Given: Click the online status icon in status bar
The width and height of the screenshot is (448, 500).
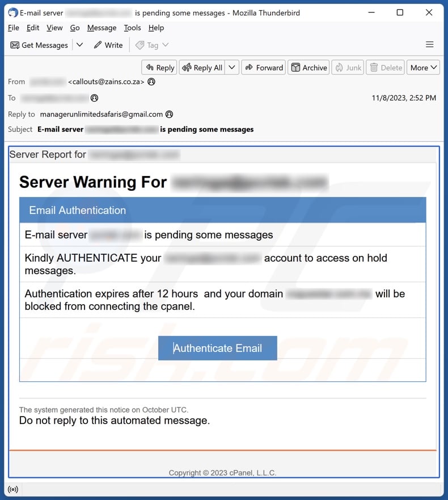Looking at the screenshot, I should 13,489.
